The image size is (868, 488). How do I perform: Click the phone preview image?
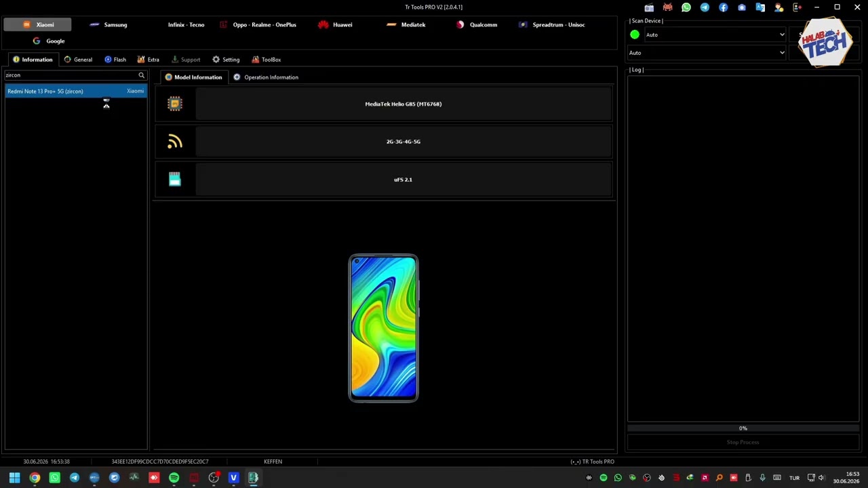[x=383, y=329]
